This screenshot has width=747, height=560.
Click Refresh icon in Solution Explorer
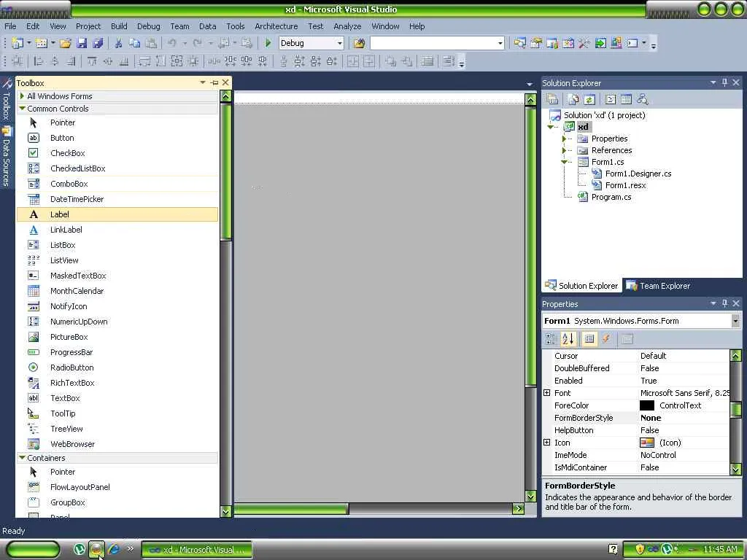[589, 99]
